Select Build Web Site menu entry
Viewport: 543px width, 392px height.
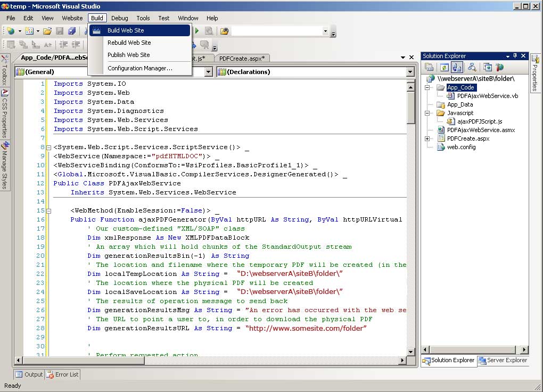click(x=139, y=30)
